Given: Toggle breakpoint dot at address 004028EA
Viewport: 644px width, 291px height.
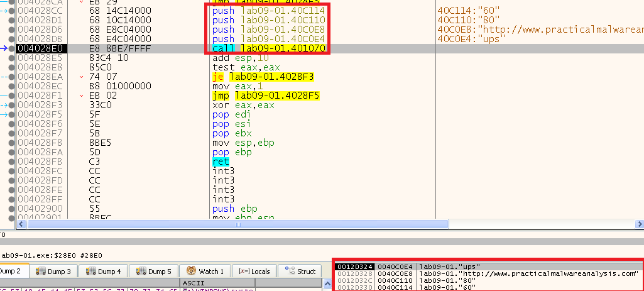Looking at the screenshot, I should click(x=11, y=77).
